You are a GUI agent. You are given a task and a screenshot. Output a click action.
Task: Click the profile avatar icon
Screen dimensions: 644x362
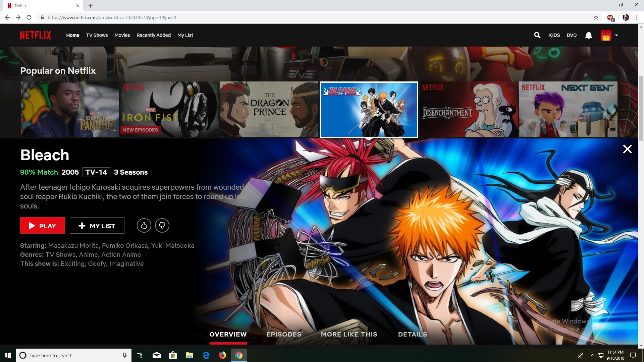pyautogui.click(x=606, y=35)
